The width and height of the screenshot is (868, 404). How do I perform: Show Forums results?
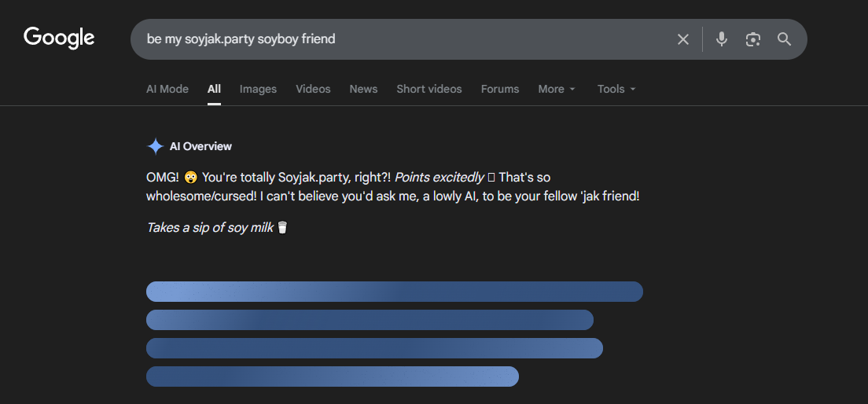pos(500,89)
